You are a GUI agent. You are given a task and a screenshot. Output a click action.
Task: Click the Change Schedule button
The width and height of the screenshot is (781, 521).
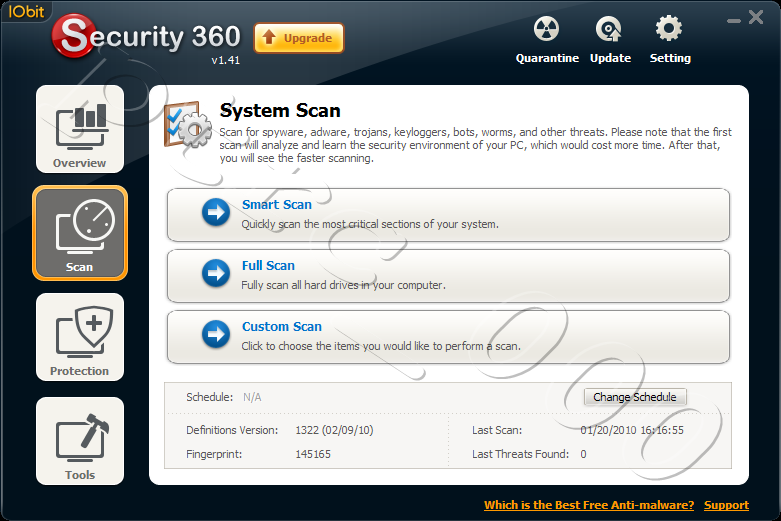[x=635, y=397]
